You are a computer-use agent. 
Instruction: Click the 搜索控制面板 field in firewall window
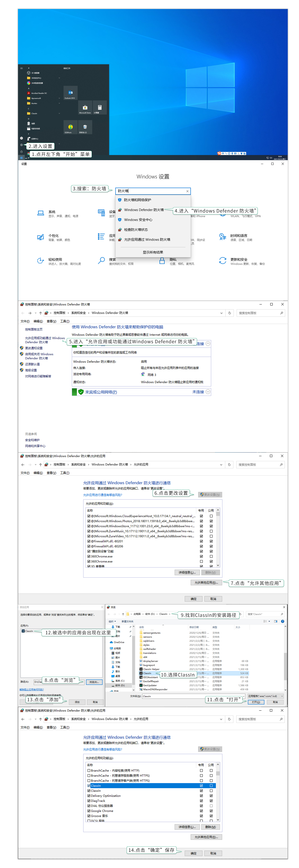pos(261,313)
